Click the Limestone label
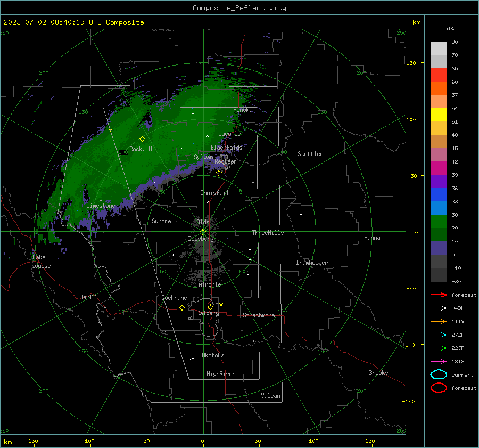This screenshot has width=479, height=448. pos(101,206)
